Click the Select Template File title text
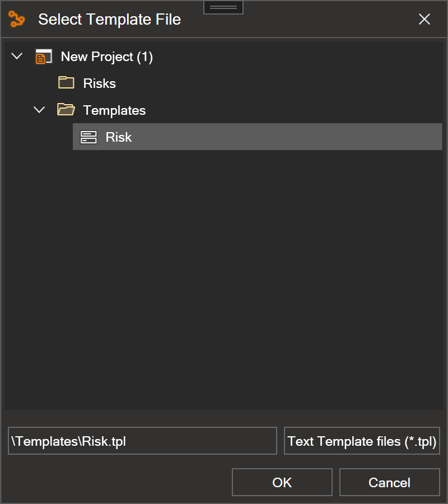Image resolution: width=448 pixels, height=504 pixels. coord(110,19)
